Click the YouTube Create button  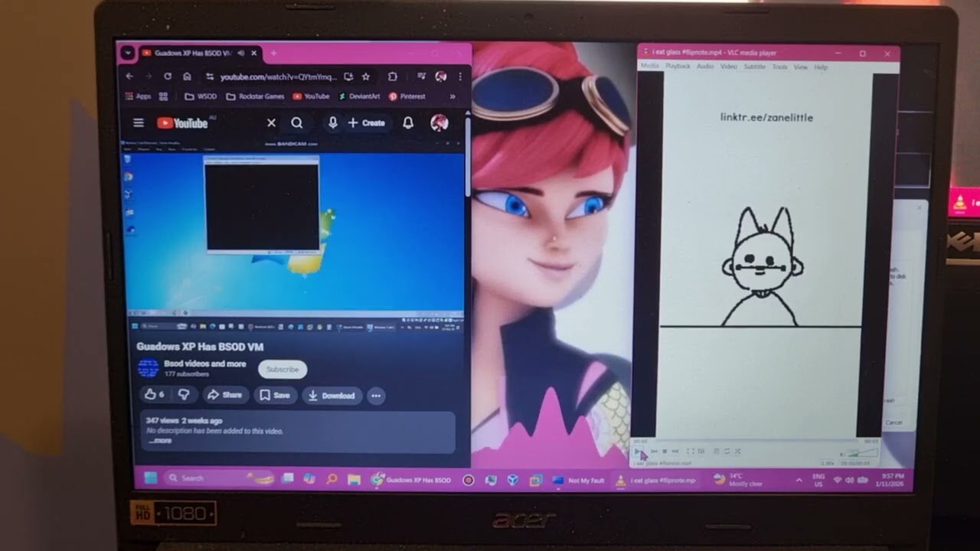tap(366, 122)
